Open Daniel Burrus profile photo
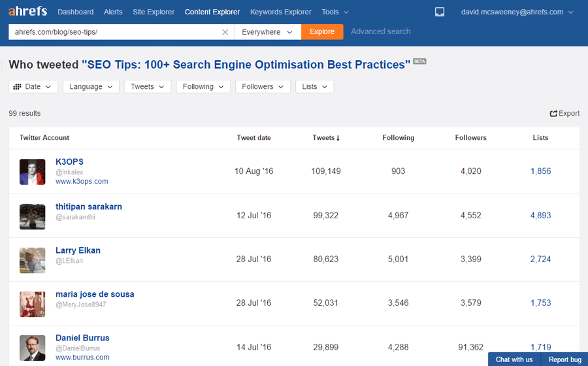The width and height of the screenshot is (588, 366). coord(32,348)
